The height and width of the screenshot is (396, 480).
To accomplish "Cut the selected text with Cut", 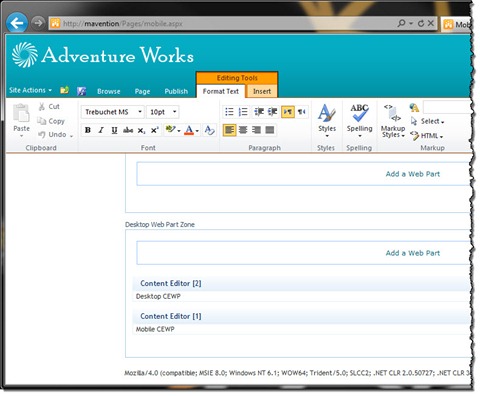I will [x=49, y=107].
